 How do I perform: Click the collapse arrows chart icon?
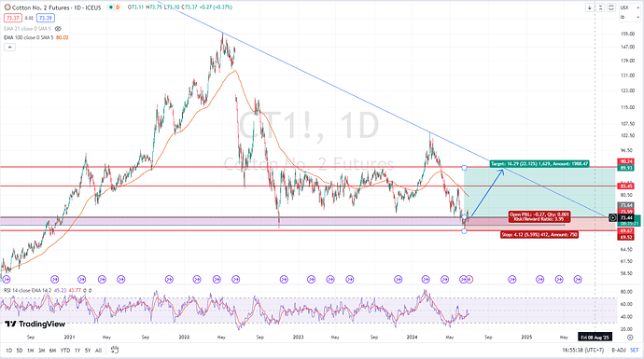[600, 7]
